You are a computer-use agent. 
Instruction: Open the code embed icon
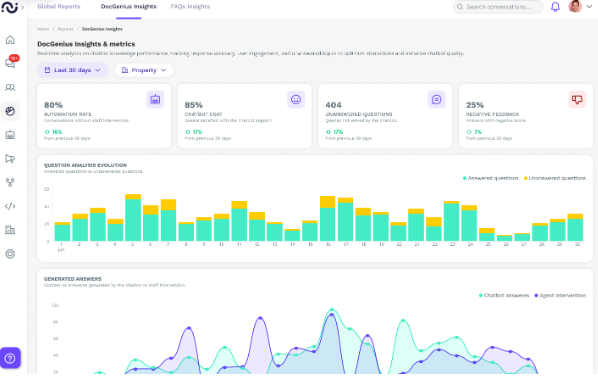coord(10,206)
